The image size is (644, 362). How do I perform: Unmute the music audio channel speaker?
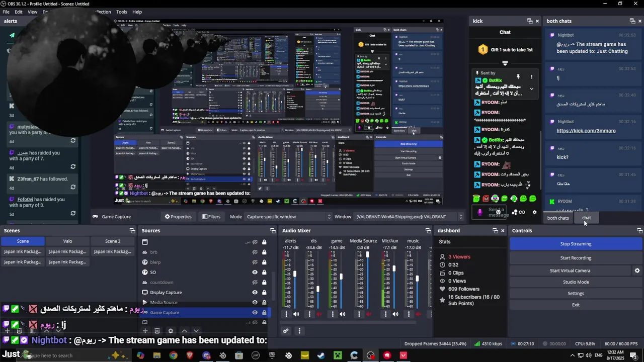click(x=419, y=314)
